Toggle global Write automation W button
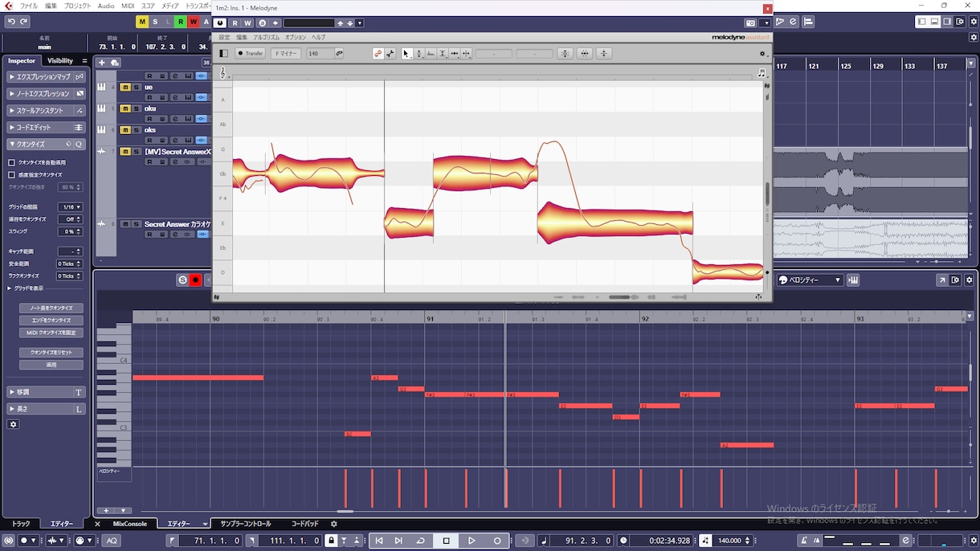Screen dimensions: 980x551 click(x=193, y=22)
